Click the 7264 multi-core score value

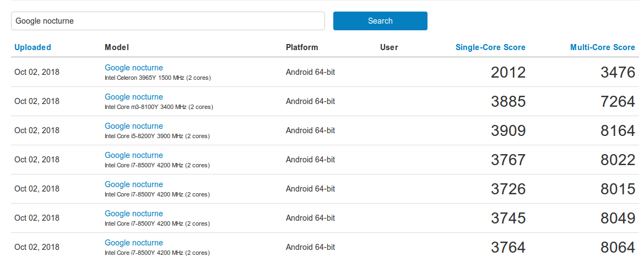click(x=618, y=101)
